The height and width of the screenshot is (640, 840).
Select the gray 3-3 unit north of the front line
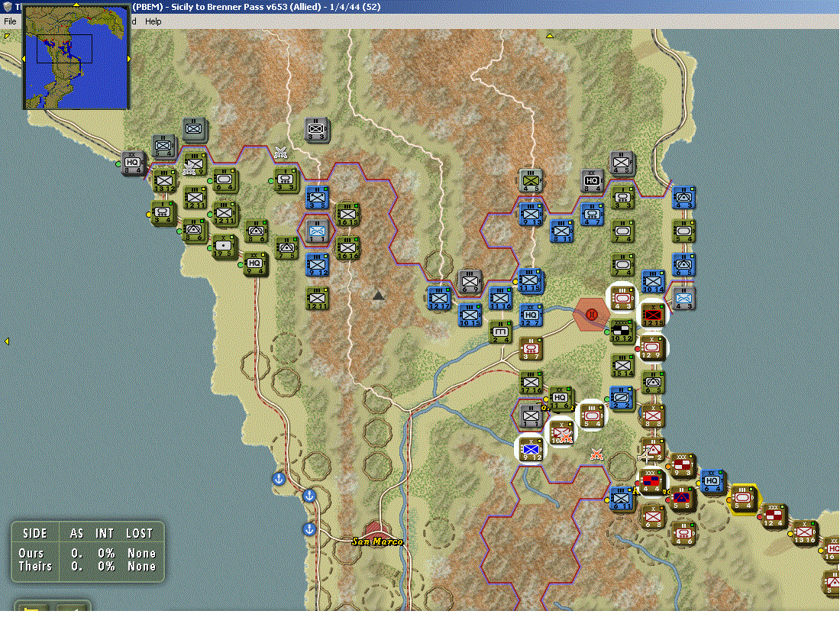tap(316, 130)
